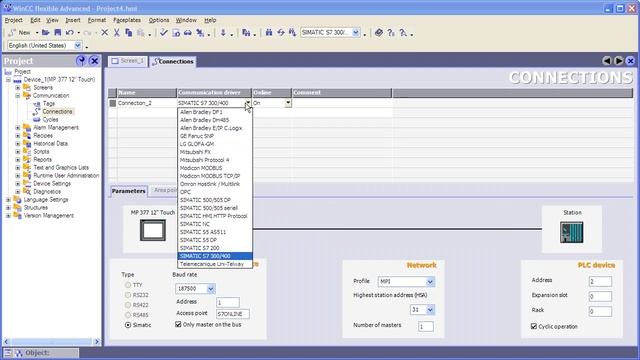Choose SIMATIC HMI HTTP Protocol driver
The height and width of the screenshot is (360, 640).
click(x=215, y=216)
